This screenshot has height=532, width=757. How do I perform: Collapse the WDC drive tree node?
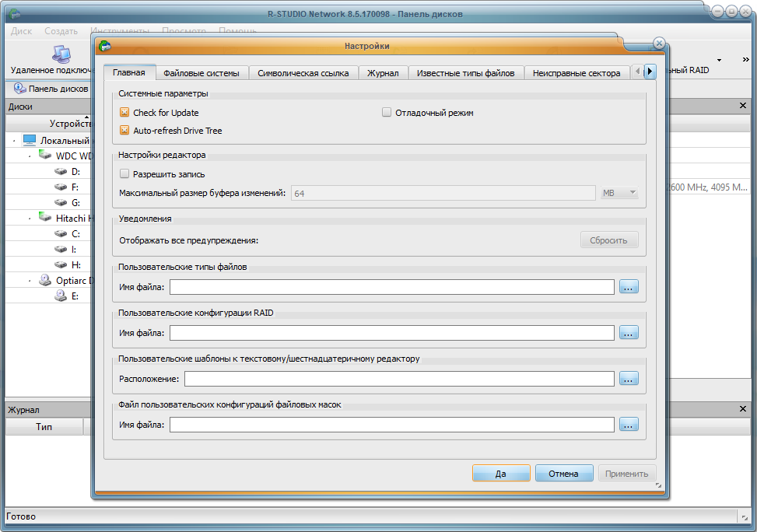point(30,156)
